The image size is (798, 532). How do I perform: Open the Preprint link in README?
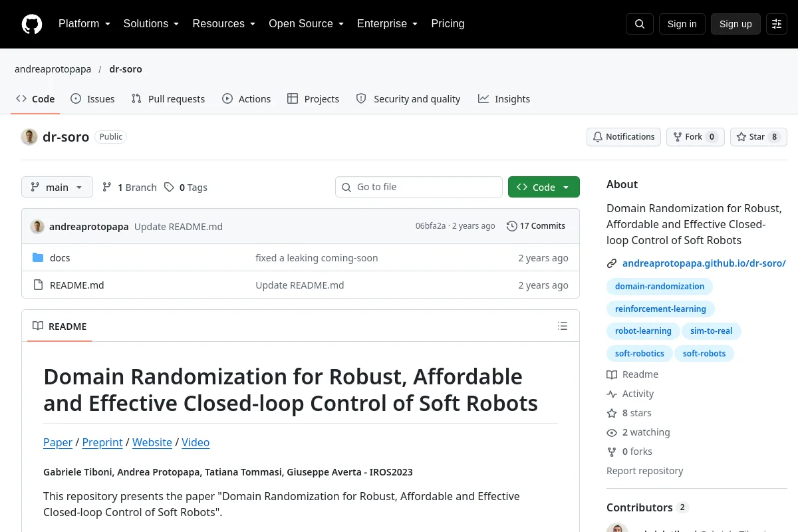(x=102, y=443)
